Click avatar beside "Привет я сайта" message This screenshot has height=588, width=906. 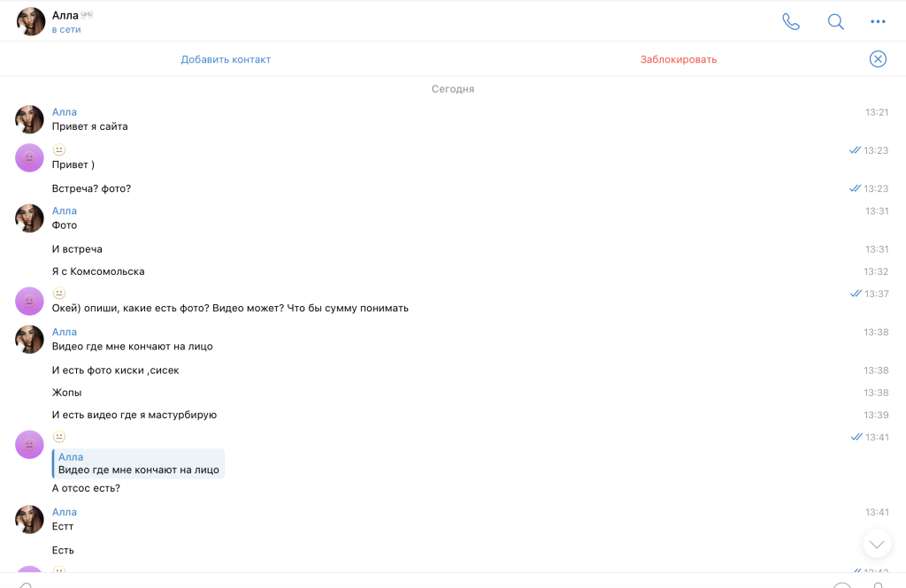tap(30, 119)
